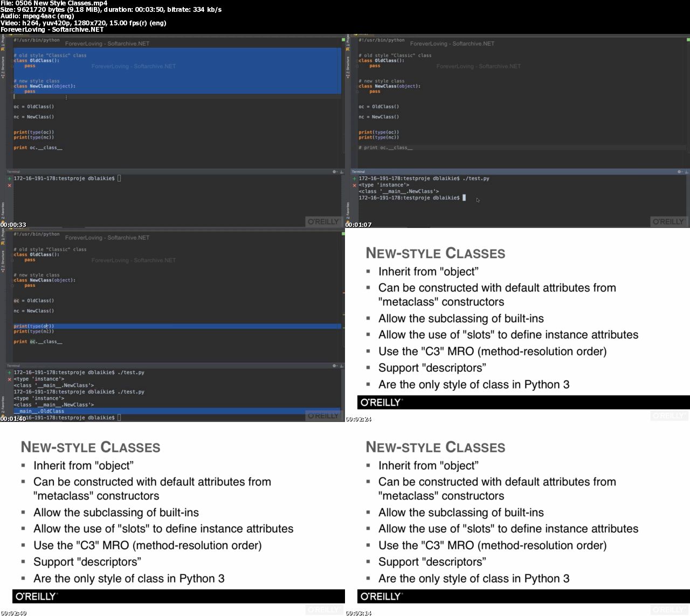
Task: Click 'nc = NewClass()' in 00:00:33 frame
Action: [x=34, y=117]
